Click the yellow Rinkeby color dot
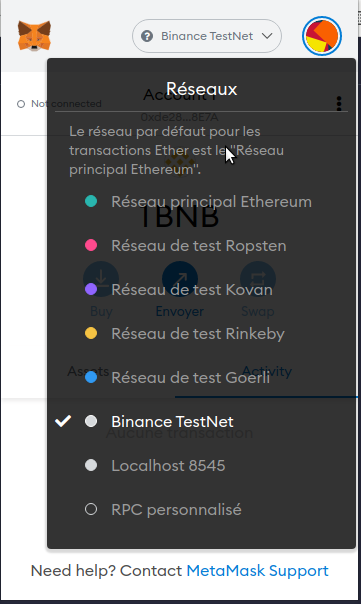This screenshot has height=604, width=361. click(x=91, y=333)
